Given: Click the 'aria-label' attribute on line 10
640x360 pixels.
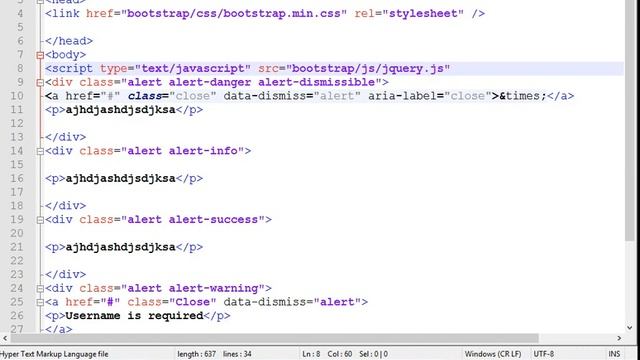Looking at the screenshot, I should [402, 96].
